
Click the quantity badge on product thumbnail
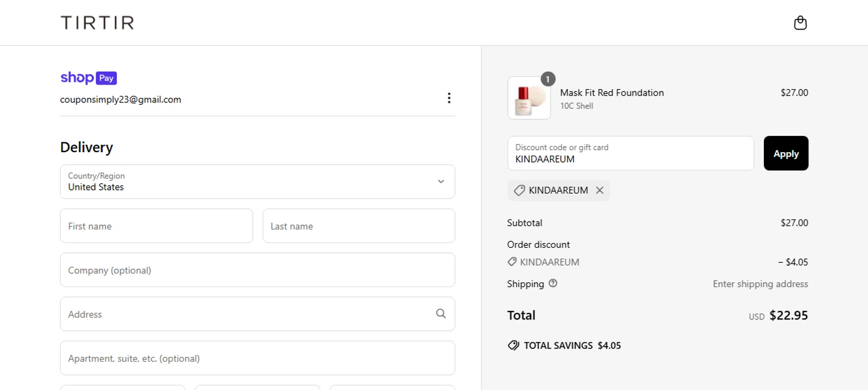pyautogui.click(x=548, y=79)
